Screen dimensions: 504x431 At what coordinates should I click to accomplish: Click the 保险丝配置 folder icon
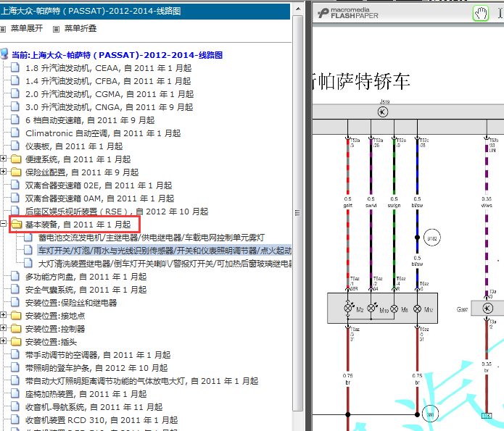coord(16,172)
